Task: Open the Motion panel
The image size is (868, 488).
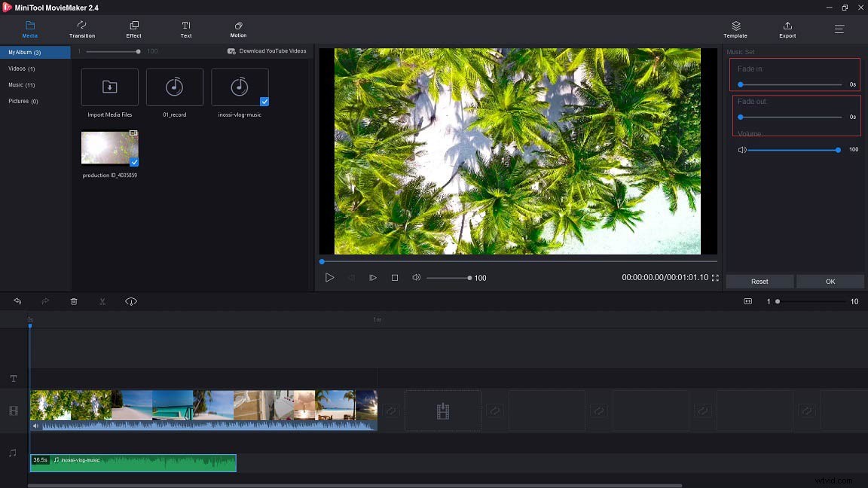Action: point(237,30)
